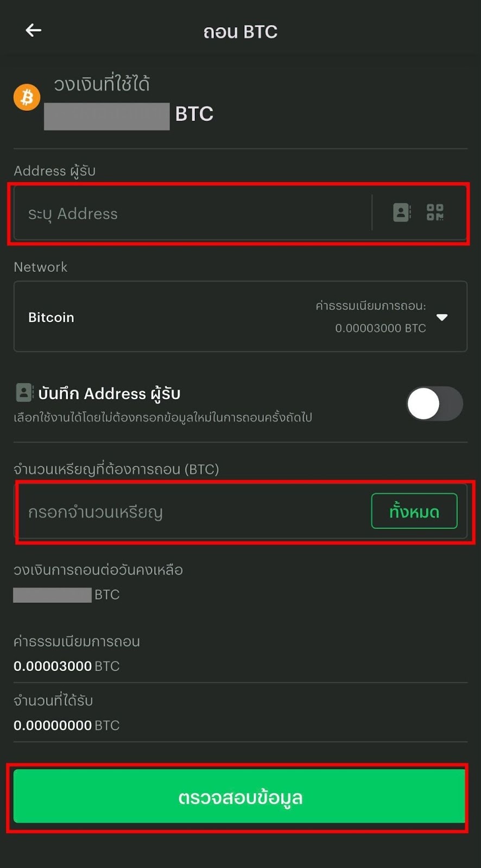Select the 0.00000000 BTC received amount
The height and width of the screenshot is (868, 481).
[x=66, y=725]
